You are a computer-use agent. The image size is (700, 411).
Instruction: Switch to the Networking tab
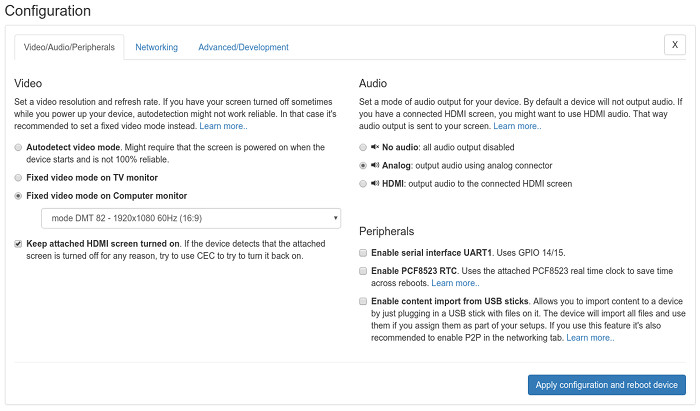tap(156, 47)
